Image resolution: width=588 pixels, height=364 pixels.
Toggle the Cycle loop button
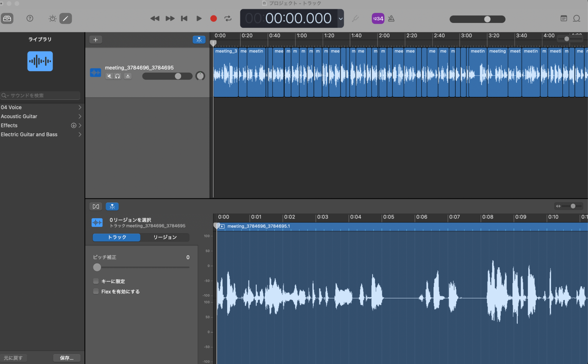[x=228, y=19]
